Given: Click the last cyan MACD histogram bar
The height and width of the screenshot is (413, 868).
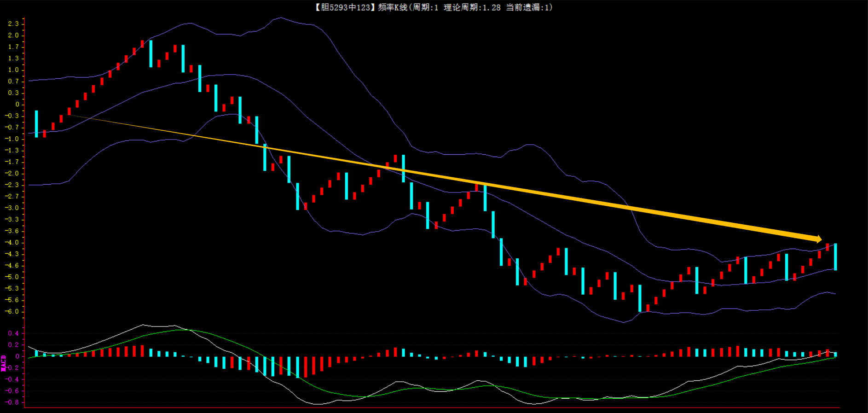Looking at the screenshot, I should [835, 355].
